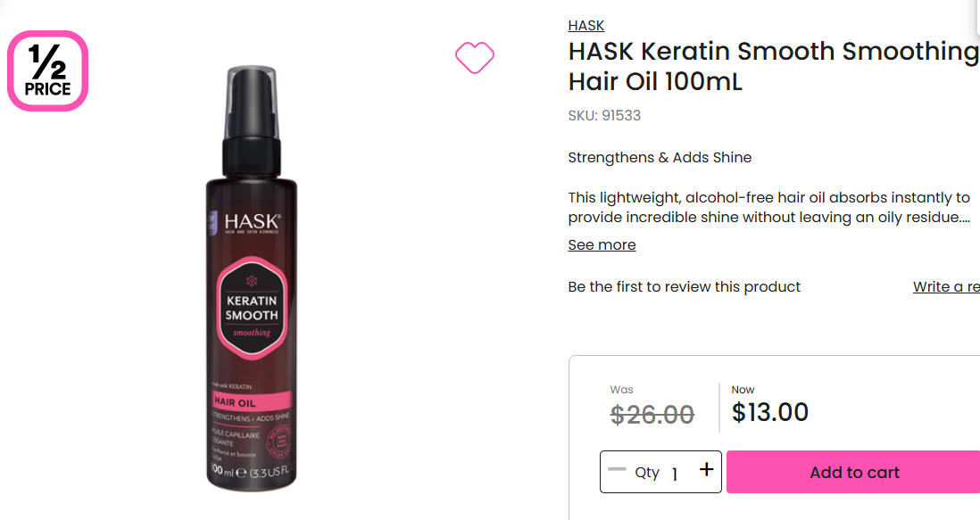The image size is (980, 520).
Task: View the HASK hair oil product image
Action: click(x=252, y=277)
